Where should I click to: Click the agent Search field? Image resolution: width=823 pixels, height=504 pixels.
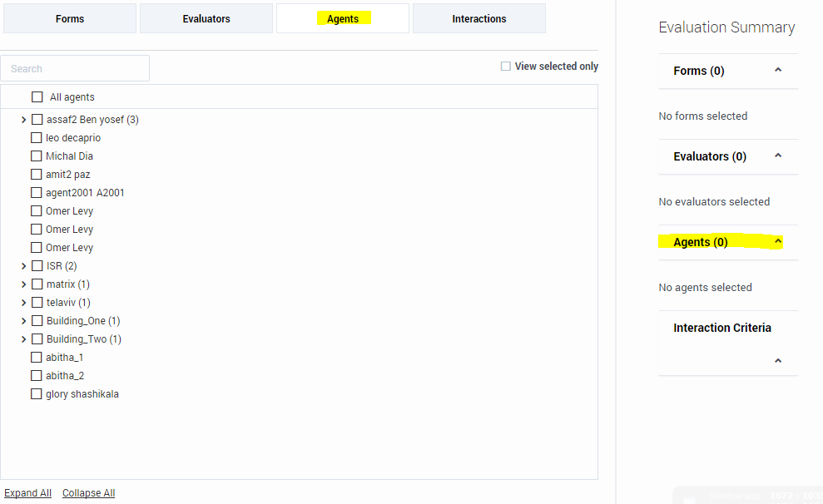click(x=75, y=68)
